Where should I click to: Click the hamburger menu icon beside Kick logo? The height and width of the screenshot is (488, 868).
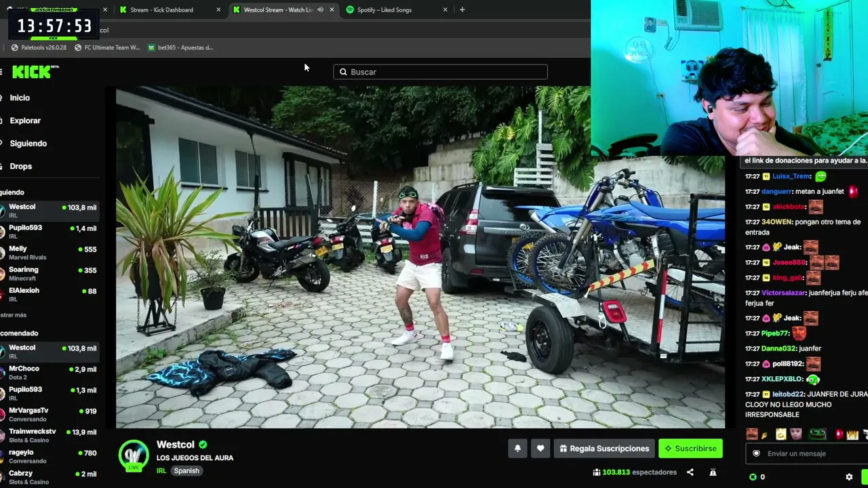(1, 72)
